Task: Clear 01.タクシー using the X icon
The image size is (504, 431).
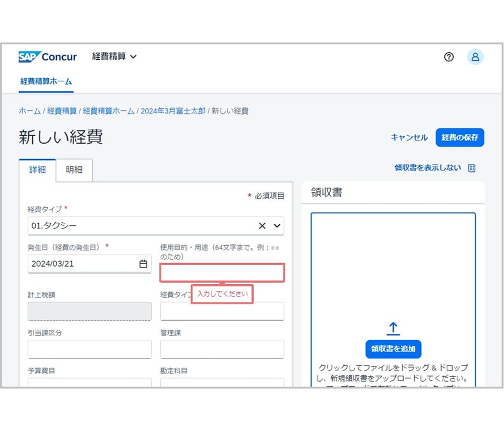Action: [x=262, y=226]
